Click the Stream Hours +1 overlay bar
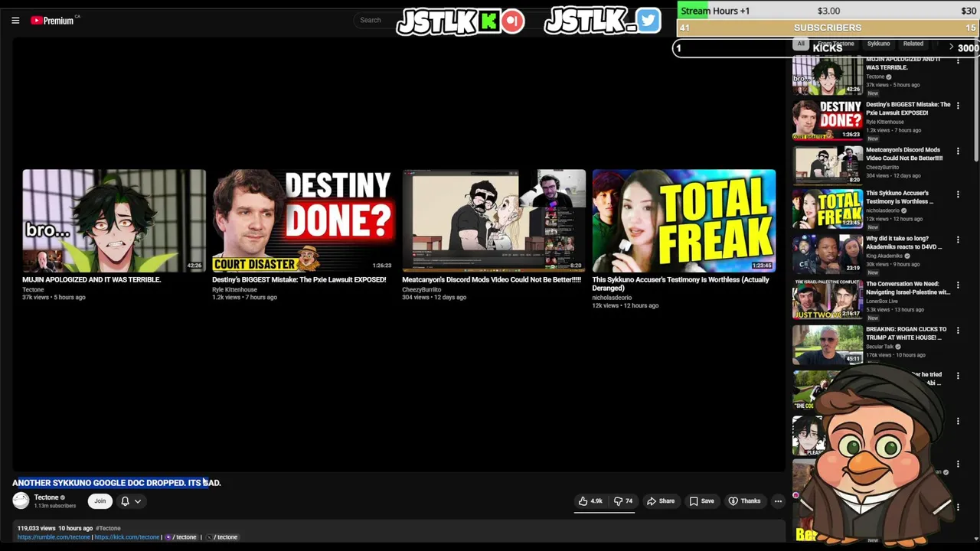 click(x=828, y=11)
